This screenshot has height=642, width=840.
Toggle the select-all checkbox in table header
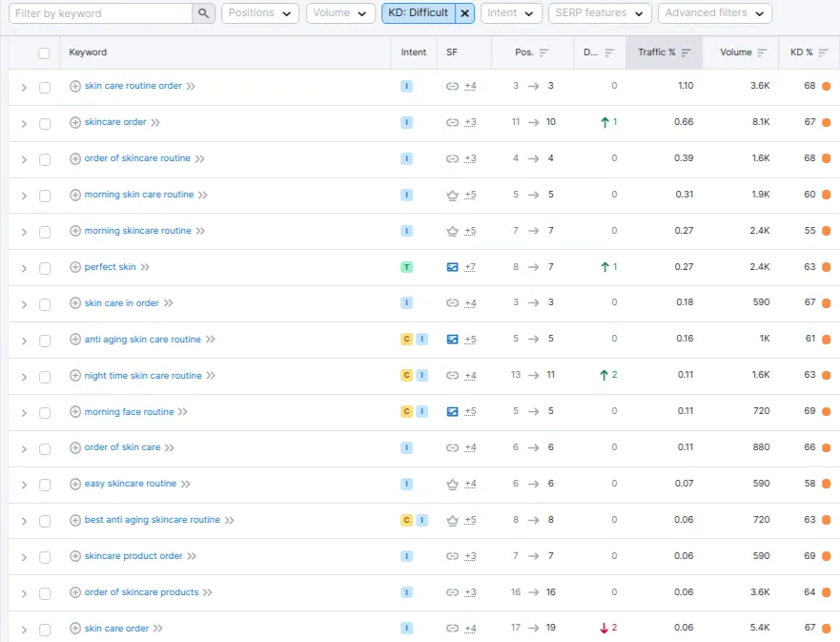(44, 53)
